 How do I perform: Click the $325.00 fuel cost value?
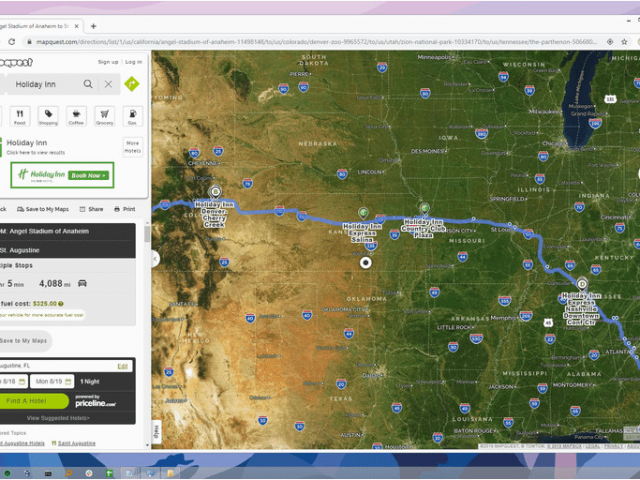tap(45, 304)
